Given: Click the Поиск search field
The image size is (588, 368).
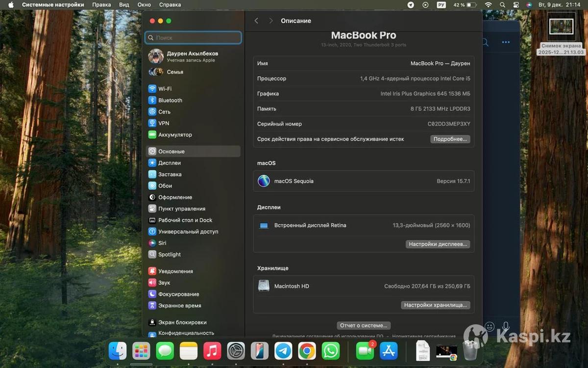Looking at the screenshot, I should click(x=193, y=37).
